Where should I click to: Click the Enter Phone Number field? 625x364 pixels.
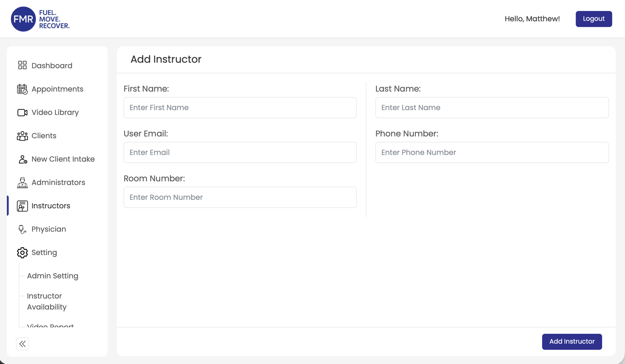click(x=492, y=153)
